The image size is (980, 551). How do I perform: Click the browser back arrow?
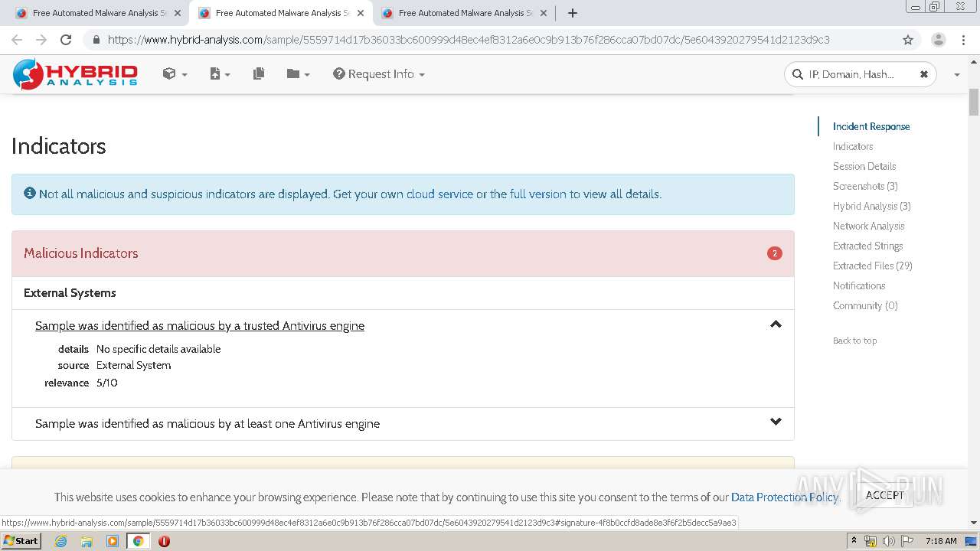[17, 40]
